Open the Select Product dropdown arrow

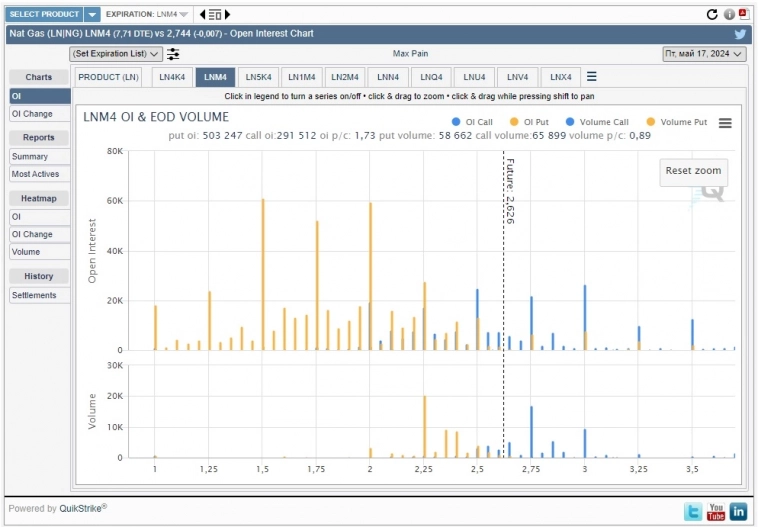[x=91, y=14]
